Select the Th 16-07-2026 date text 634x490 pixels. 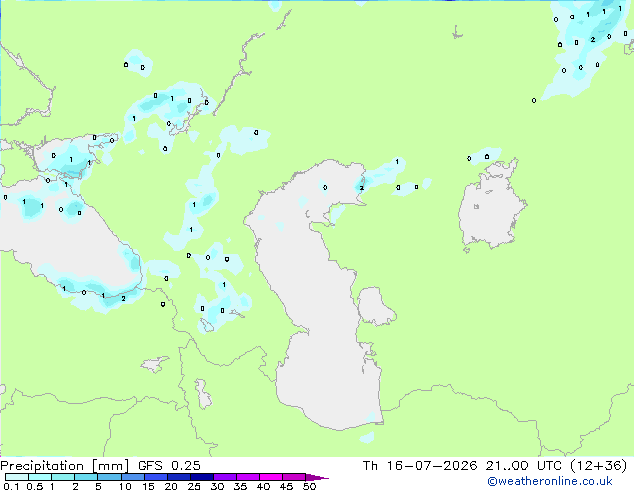pos(420,466)
